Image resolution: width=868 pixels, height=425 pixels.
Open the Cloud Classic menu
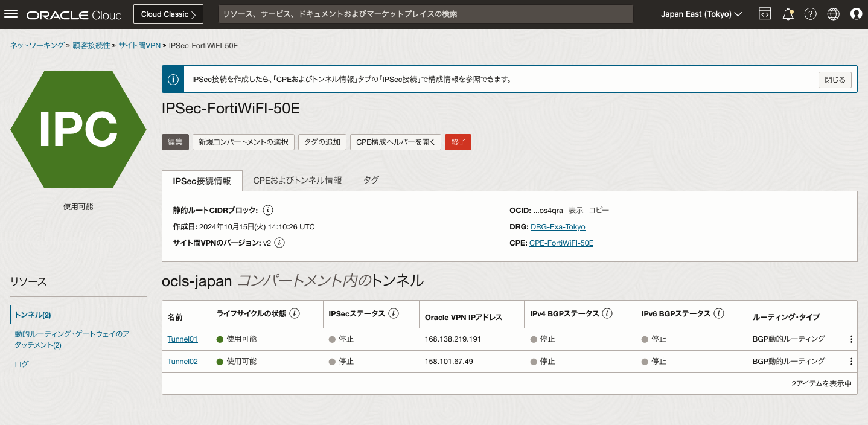(x=168, y=13)
